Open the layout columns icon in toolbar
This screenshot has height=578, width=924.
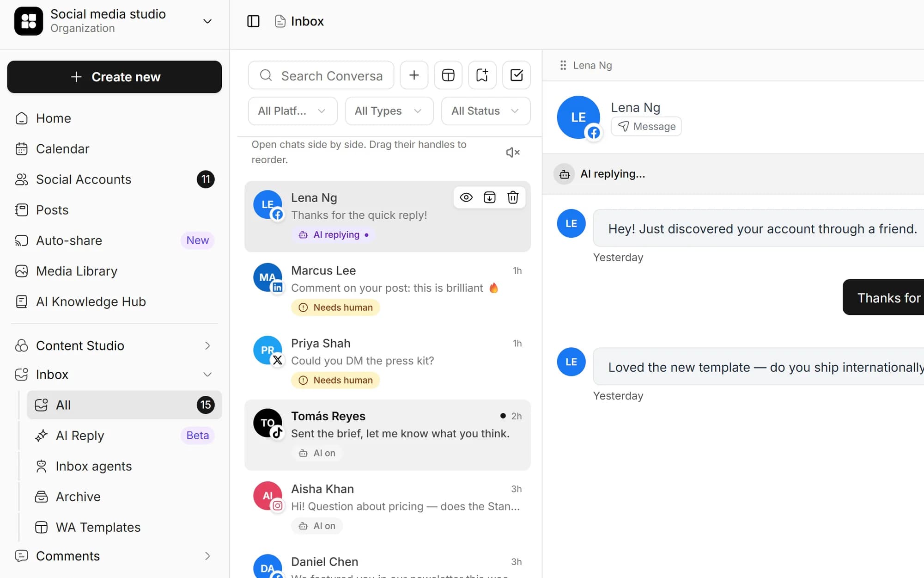click(x=448, y=75)
